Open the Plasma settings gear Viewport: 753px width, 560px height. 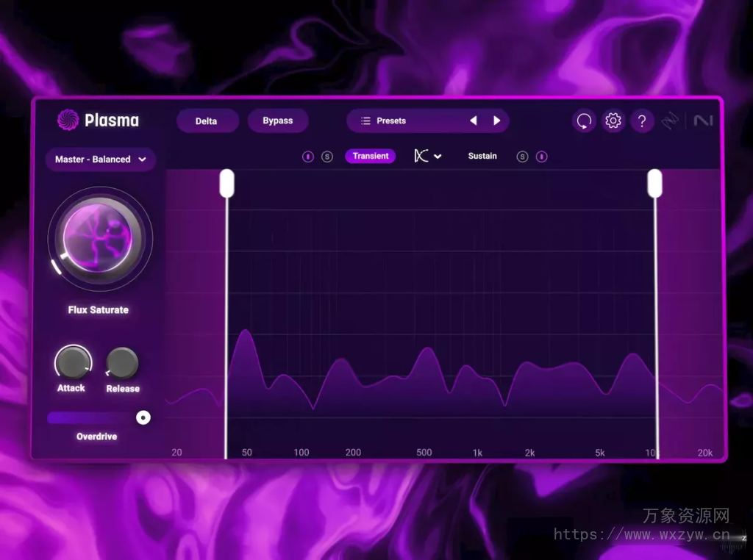pos(613,121)
